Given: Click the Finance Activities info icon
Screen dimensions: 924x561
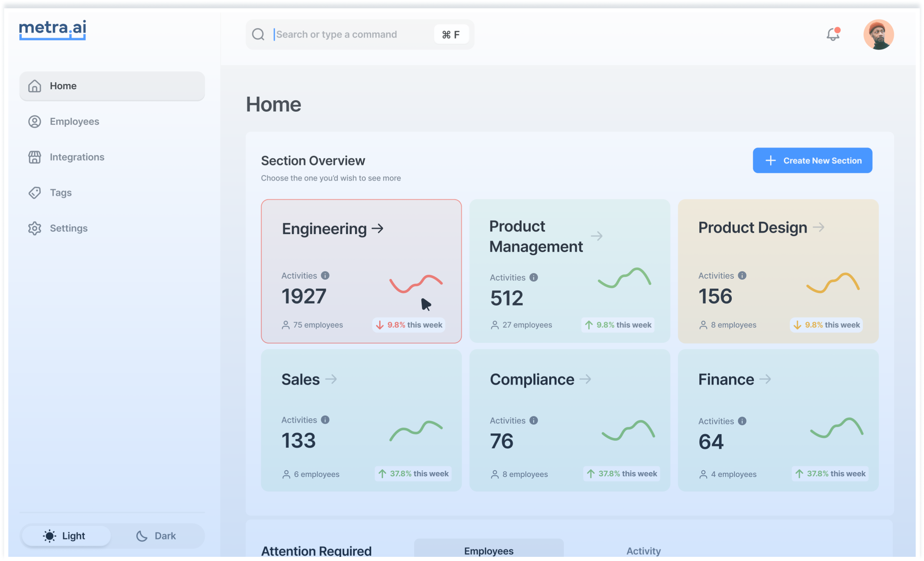Looking at the screenshot, I should 742,421.
